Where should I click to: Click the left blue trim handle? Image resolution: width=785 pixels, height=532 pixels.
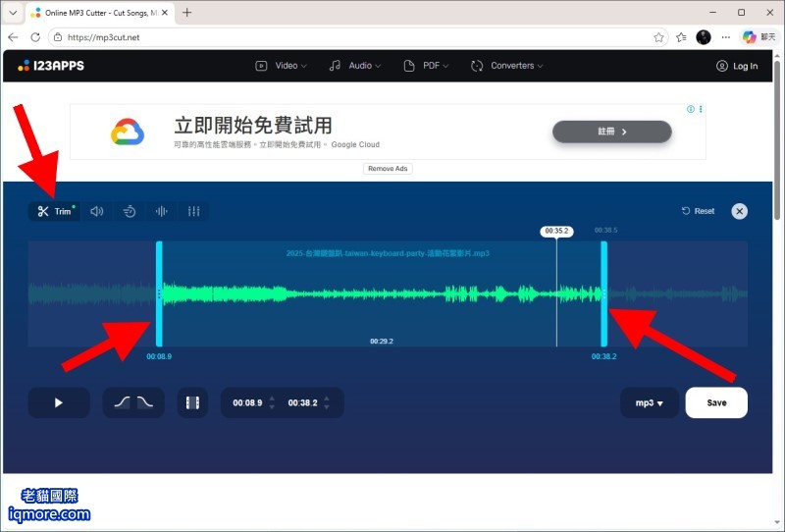[159, 294]
